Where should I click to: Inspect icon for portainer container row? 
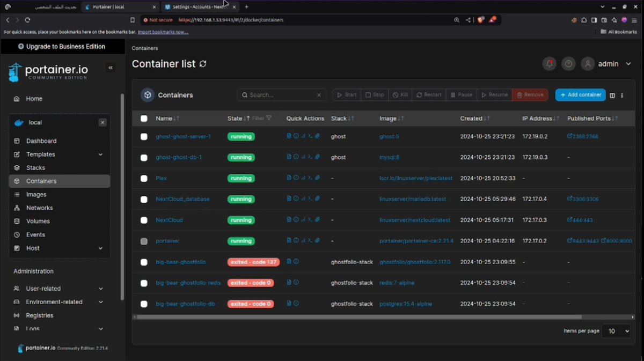(x=296, y=241)
